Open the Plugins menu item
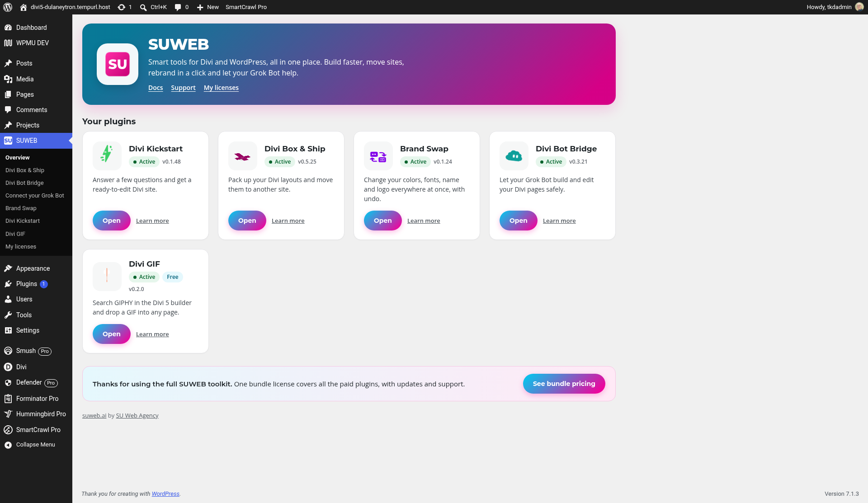 coord(36,284)
